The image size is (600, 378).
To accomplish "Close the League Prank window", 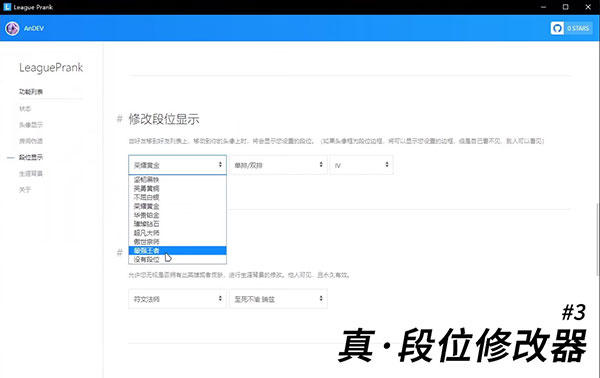I will tap(588, 7).
